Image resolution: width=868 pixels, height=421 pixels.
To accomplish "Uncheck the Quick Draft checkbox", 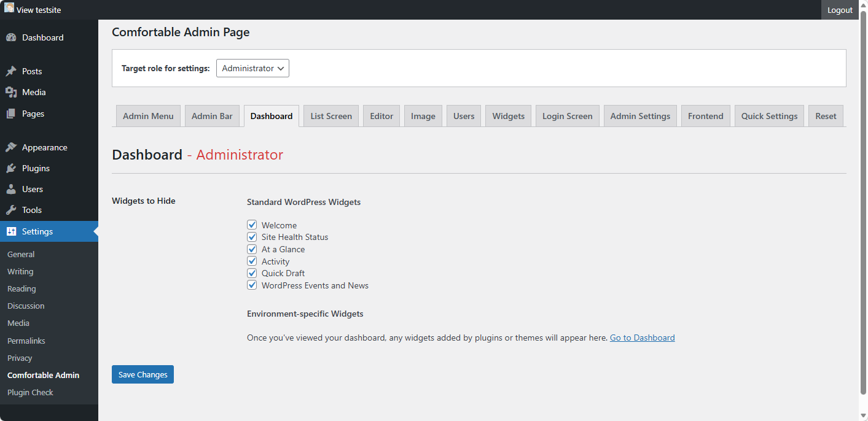I will 252,273.
